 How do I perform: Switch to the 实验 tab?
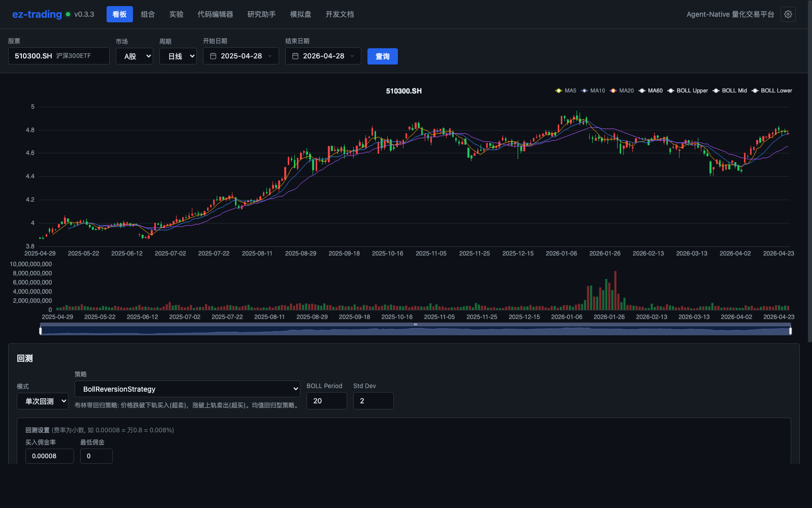point(176,14)
